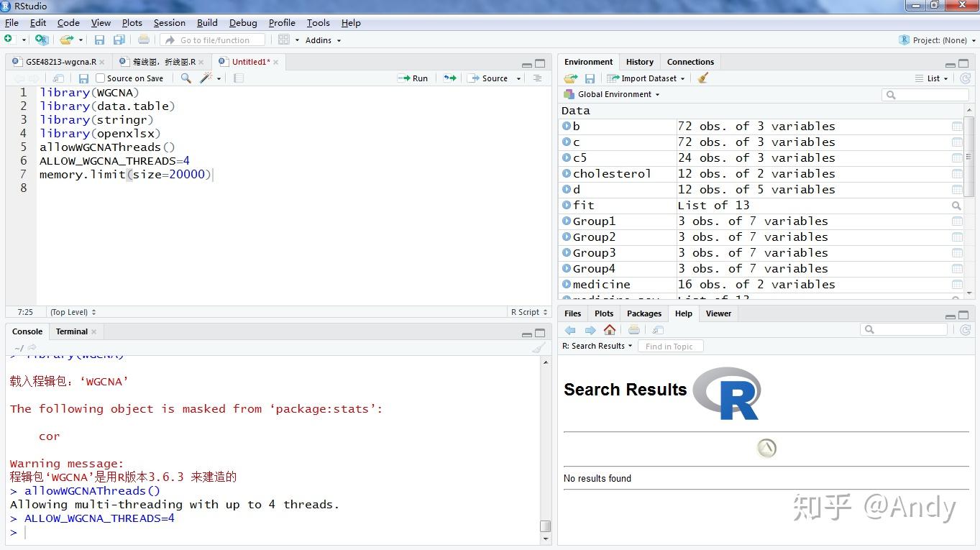Click the Help search field

(x=904, y=329)
